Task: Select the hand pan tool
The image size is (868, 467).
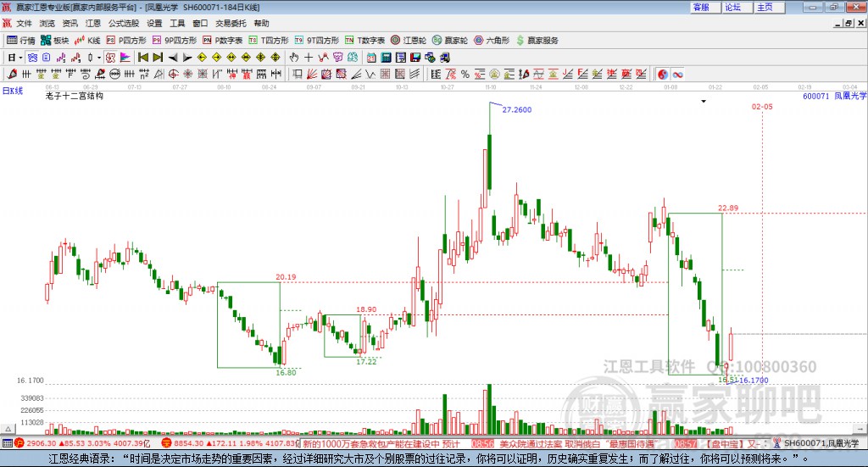Action: 294,58
